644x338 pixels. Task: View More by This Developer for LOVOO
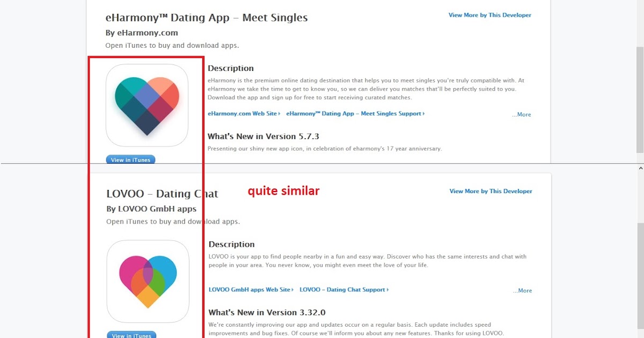tap(491, 191)
